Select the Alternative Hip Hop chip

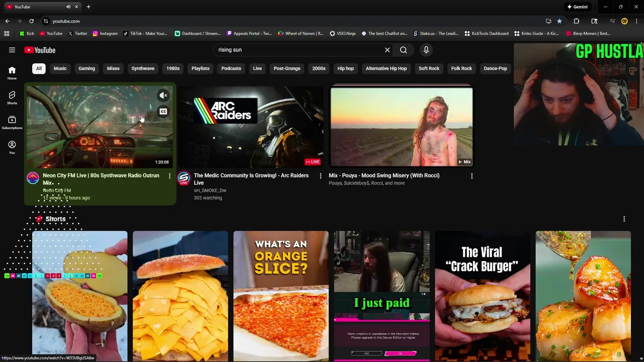pos(386,68)
